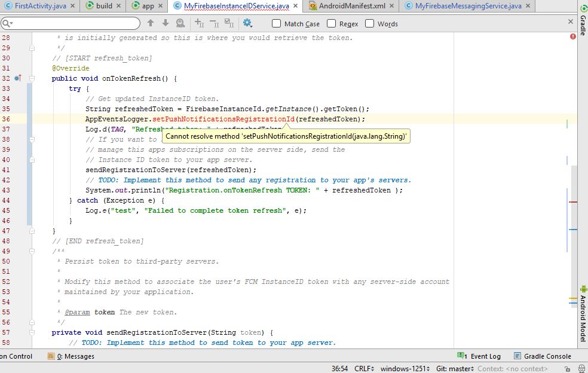Click setPushNotificationsRegistrationId error text
The height and width of the screenshot is (373, 588).
click(x=223, y=119)
